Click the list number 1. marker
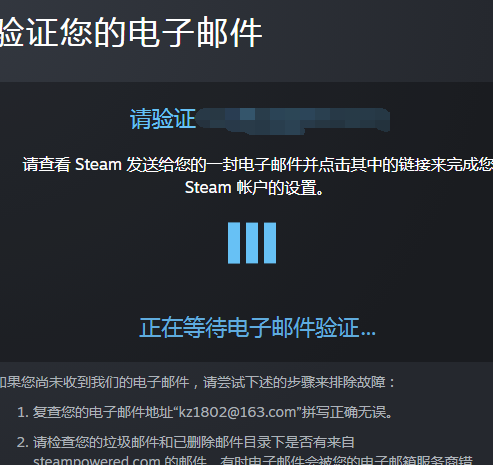The image size is (493, 465). click(x=23, y=413)
